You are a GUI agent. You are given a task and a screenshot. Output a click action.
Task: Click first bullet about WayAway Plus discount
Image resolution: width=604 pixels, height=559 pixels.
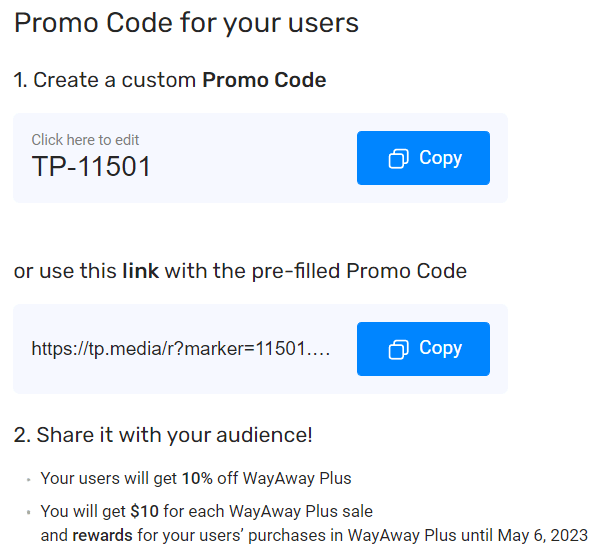tap(196, 478)
